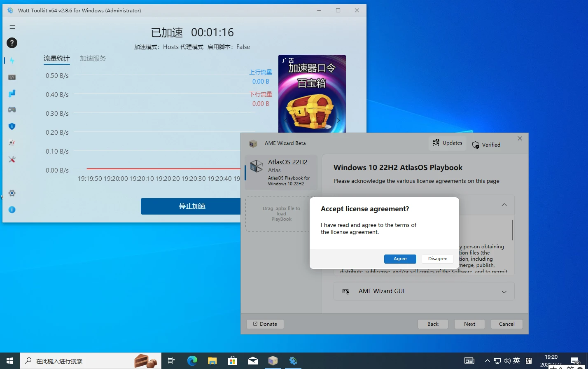Minimize the Watt Toolkit window
Viewport: 588px width, 369px height.
click(319, 10)
